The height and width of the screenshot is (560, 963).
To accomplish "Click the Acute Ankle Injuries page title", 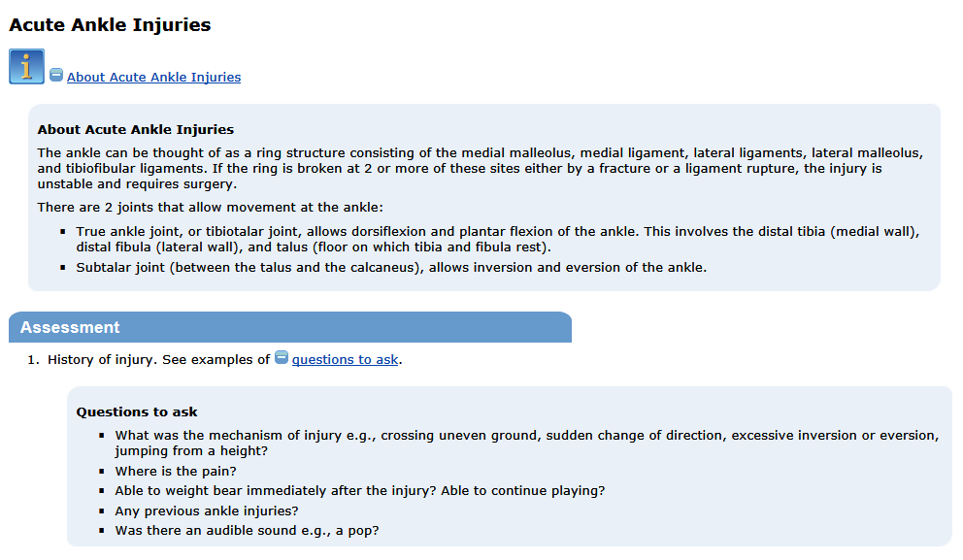I will (x=110, y=25).
